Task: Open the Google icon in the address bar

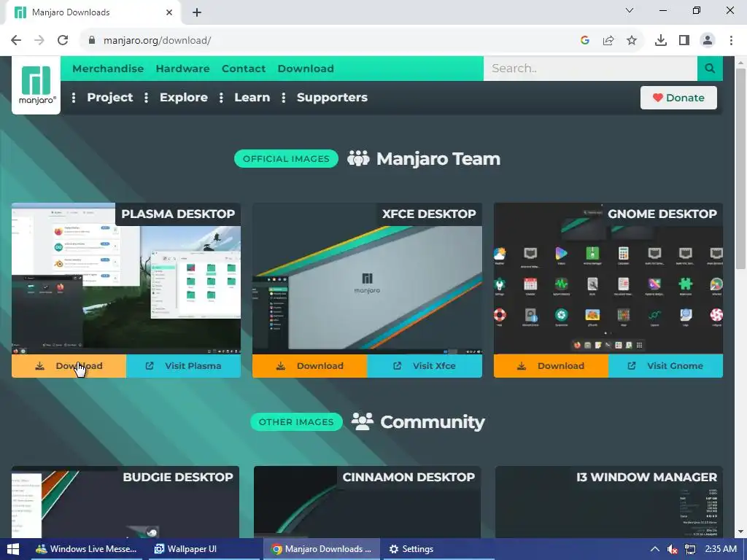Action: click(585, 41)
